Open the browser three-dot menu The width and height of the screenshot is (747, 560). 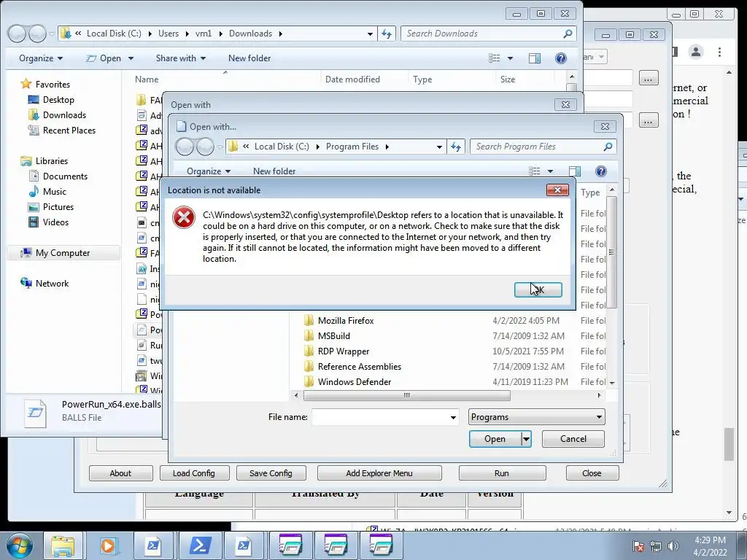click(719, 52)
